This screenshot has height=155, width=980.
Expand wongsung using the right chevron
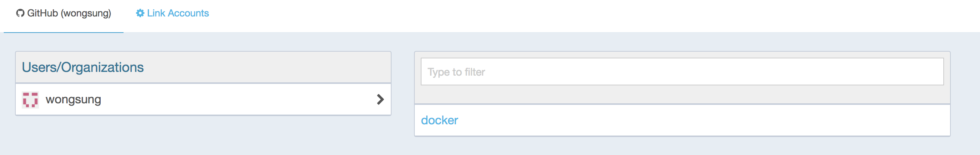pyautogui.click(x=380, y=99)
